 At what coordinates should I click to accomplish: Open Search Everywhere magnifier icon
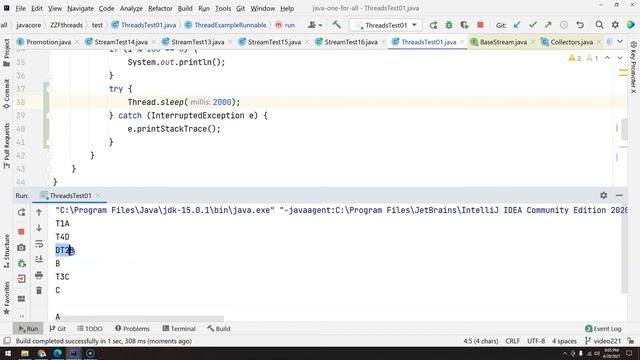click(599, 25)
